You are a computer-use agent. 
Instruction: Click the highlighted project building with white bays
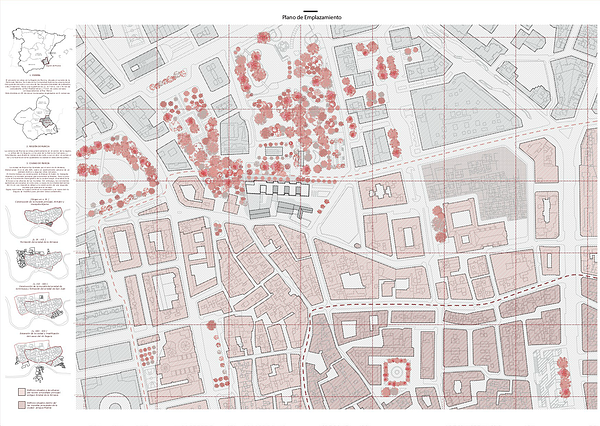click(283, 190)
